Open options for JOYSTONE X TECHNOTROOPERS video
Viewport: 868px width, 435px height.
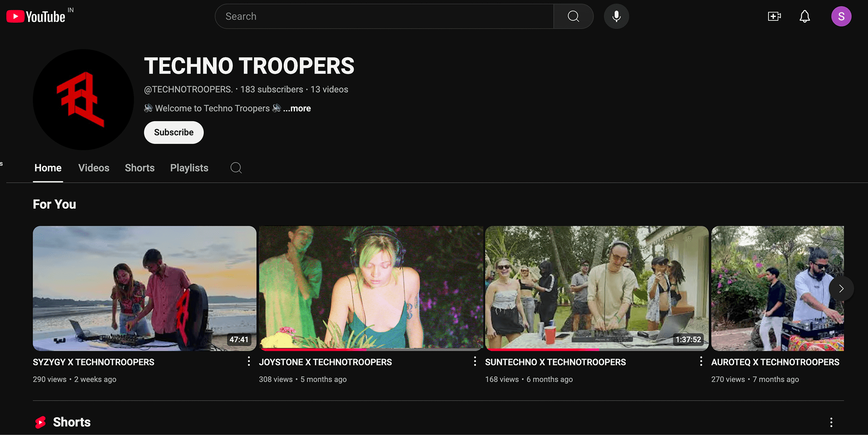475,361
